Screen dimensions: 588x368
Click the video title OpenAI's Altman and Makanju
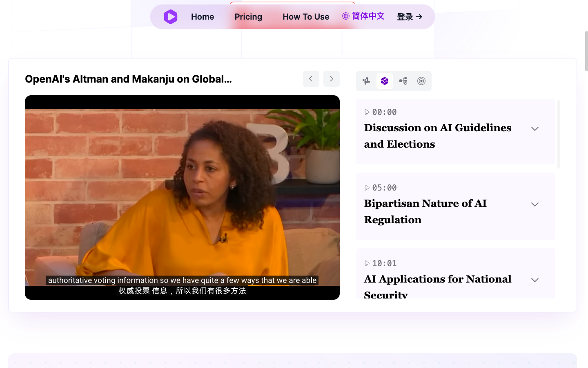[128, 79]
